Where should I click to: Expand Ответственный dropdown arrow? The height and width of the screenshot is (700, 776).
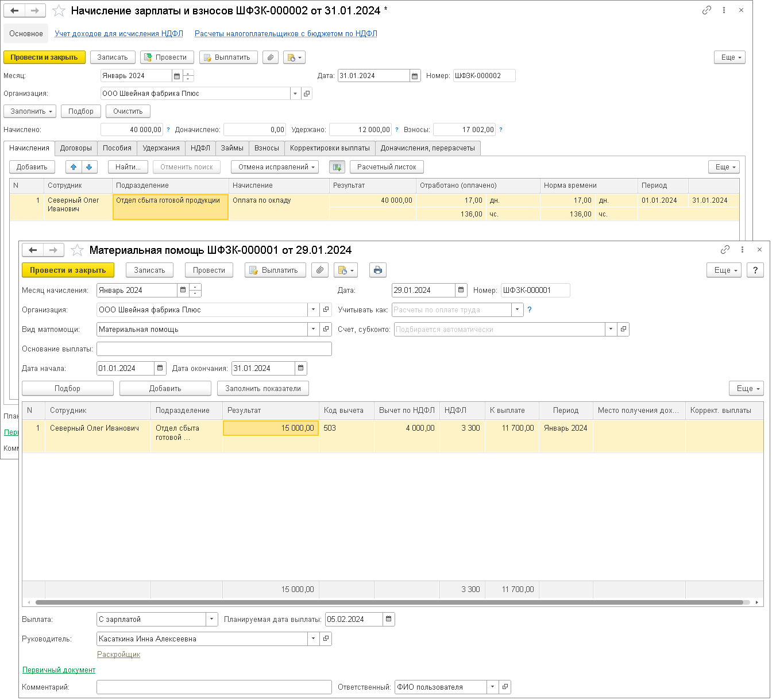493,687
